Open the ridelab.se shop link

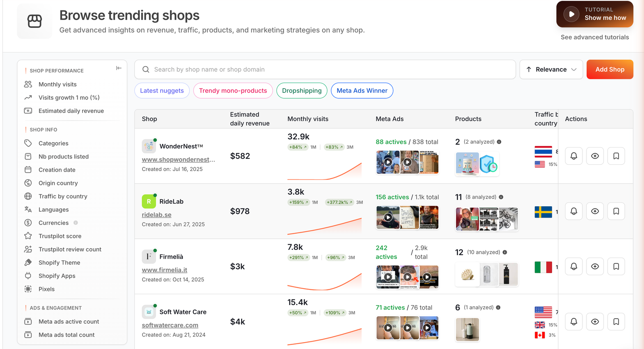pyautogui.click(x=157, y=215)
